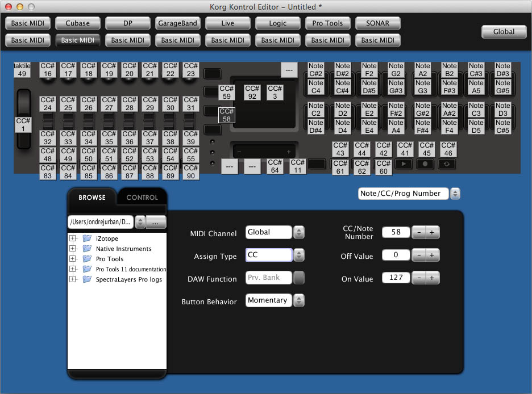The height and width of the screenshot is (394, 532).
Task: Select the Logic scene button
Action: tap(278, 23)
